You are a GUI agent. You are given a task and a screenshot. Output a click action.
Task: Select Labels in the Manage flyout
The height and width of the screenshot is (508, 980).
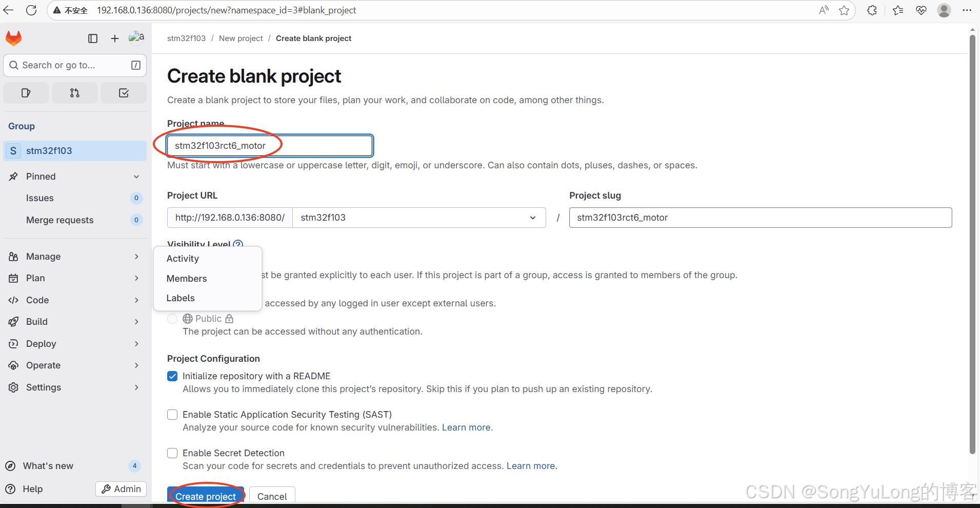pyautogui.click(x=208, y=298)
